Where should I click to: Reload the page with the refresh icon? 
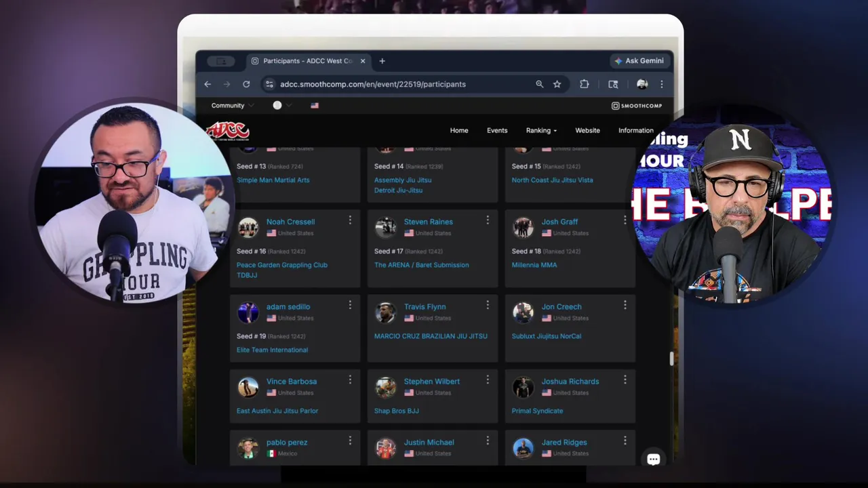point(246,84)
